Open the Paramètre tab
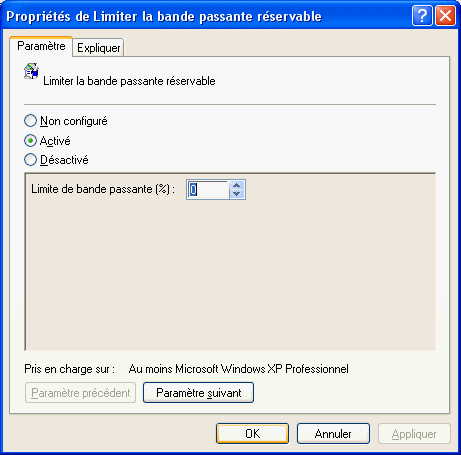Screen dimensions: 461x455 point(41,46)
